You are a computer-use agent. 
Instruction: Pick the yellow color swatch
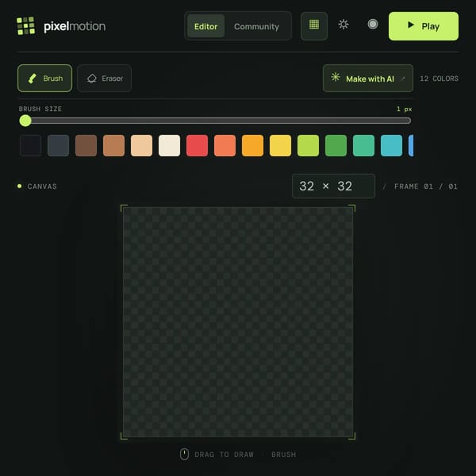click(x=281, y=146)
